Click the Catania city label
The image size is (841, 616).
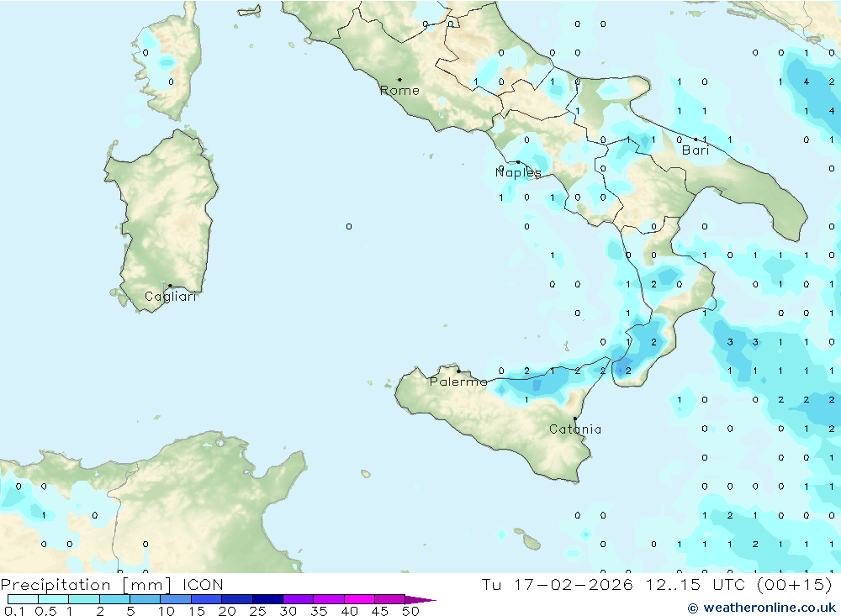coord(575,429)
